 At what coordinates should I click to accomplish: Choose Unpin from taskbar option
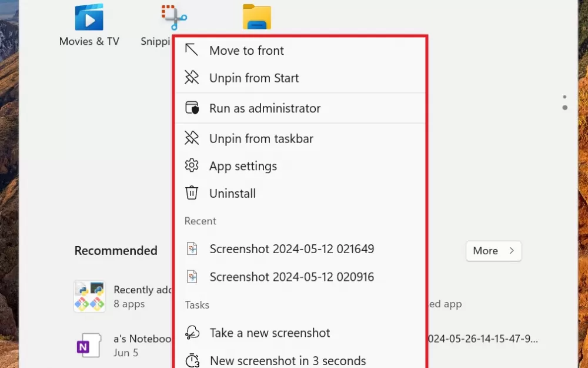click(x=261, y=139)
